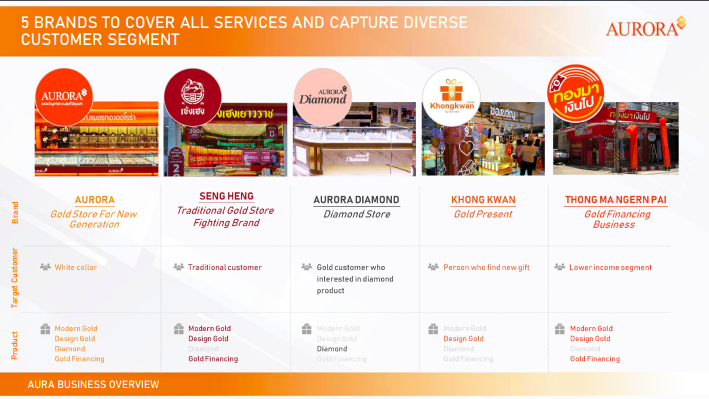Click 'Gold Financing' in Thong Ma Ngern Pai column
709x399 pixels.
click(x=595, y=359)
